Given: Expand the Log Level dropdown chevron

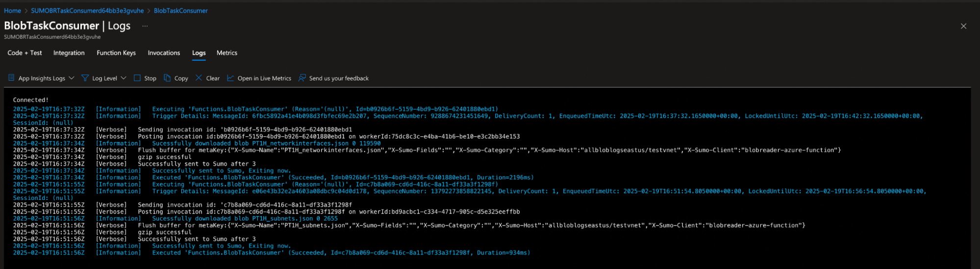Looking at the screenshot, I should click(x=124, y=78).
